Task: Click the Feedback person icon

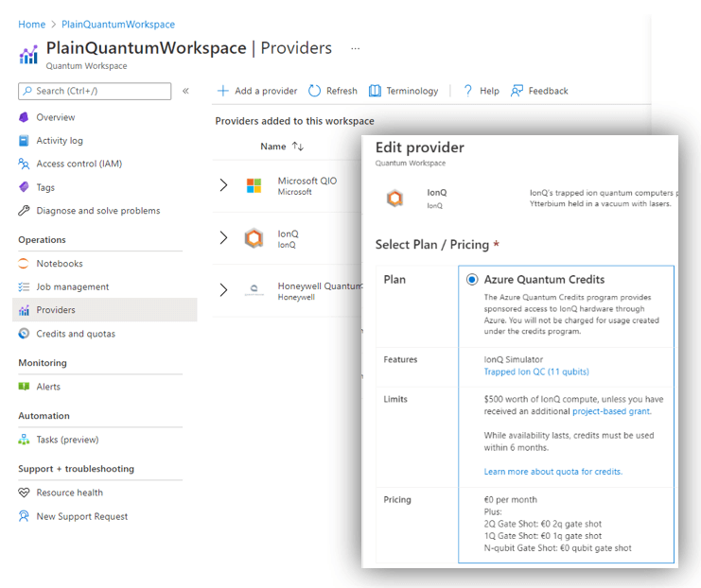Action: pos(517,91)
